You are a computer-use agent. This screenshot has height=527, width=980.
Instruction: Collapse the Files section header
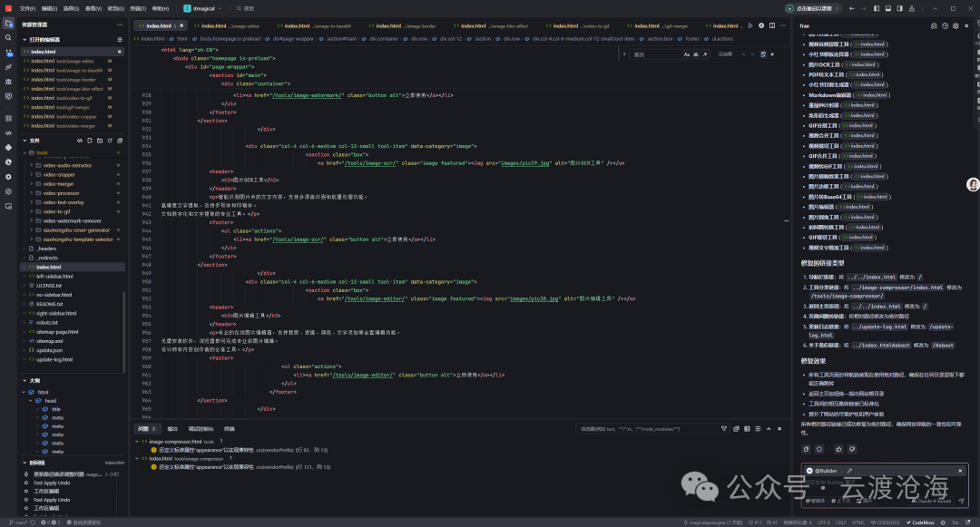pos(25,141)
